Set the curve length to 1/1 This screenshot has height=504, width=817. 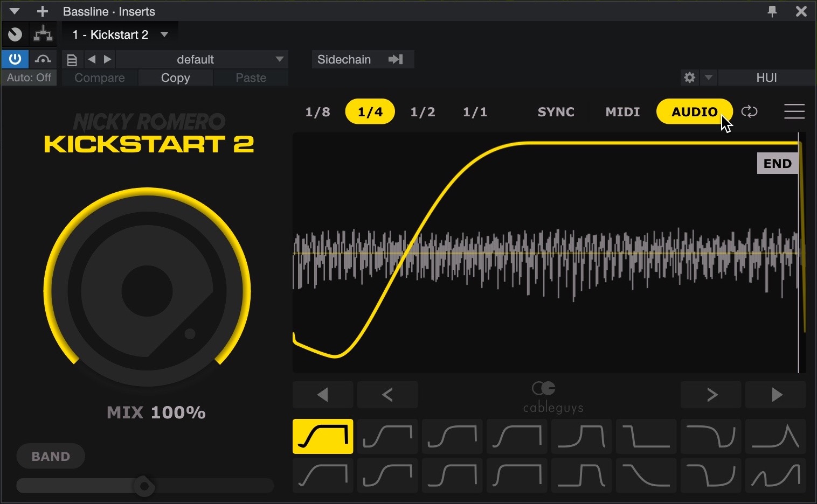[x=475, y=112]
